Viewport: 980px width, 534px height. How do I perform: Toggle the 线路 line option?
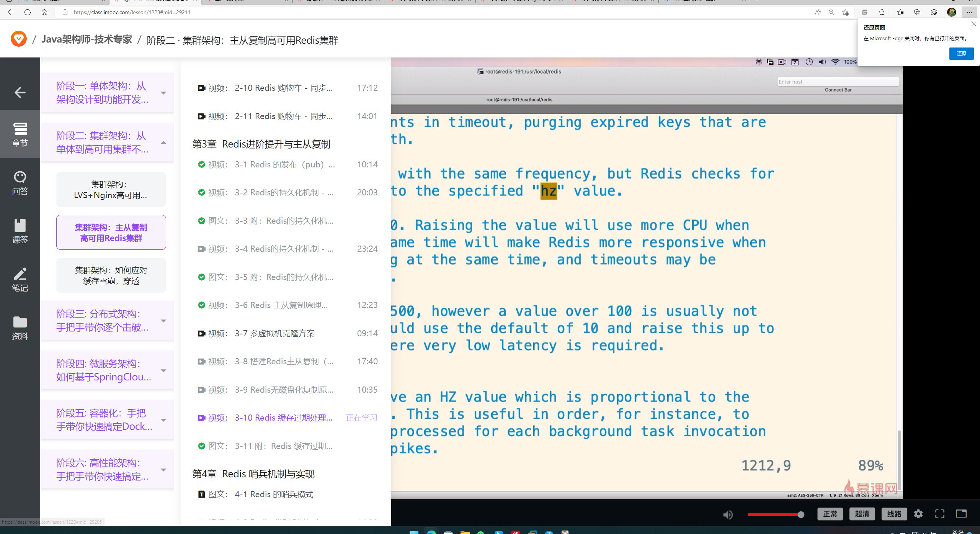[894, 514]
